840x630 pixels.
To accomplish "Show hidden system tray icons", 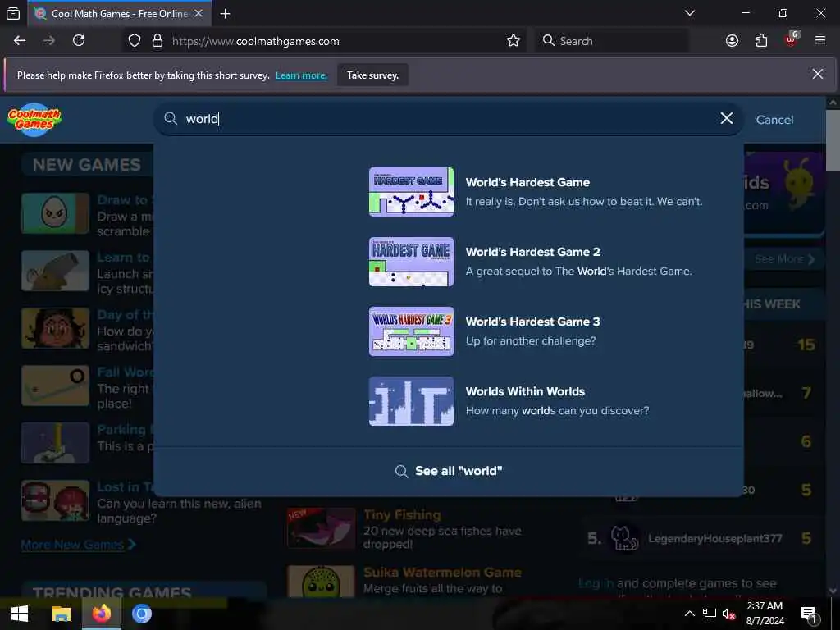I will [689, 614].
